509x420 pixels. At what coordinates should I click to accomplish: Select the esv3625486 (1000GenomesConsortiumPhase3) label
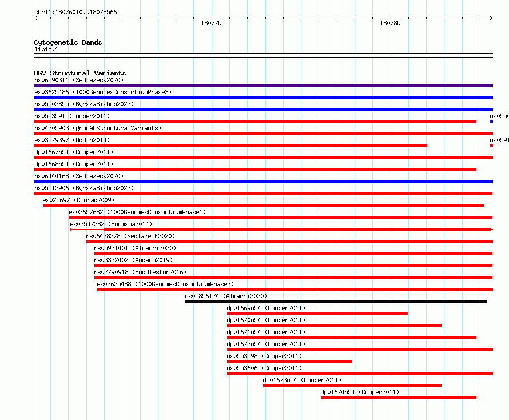click(103, 92)
